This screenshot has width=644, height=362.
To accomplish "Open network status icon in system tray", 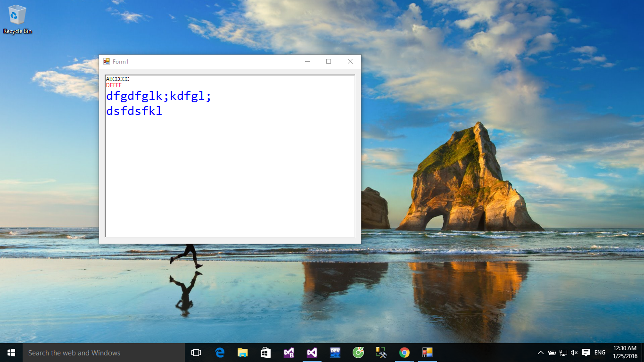I will point(563,353).
